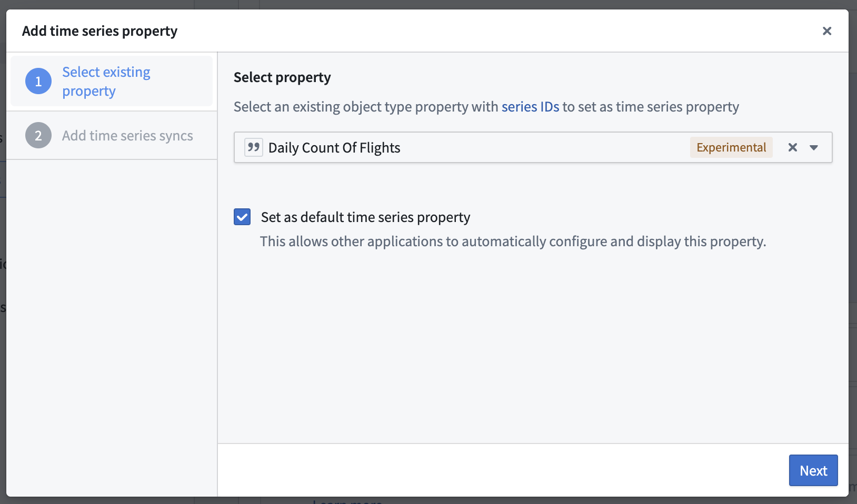Image resolution: width=857 pixels, height=504 pixels.
Task: Select step 1 Select existing property
Action: pos(112,81)
